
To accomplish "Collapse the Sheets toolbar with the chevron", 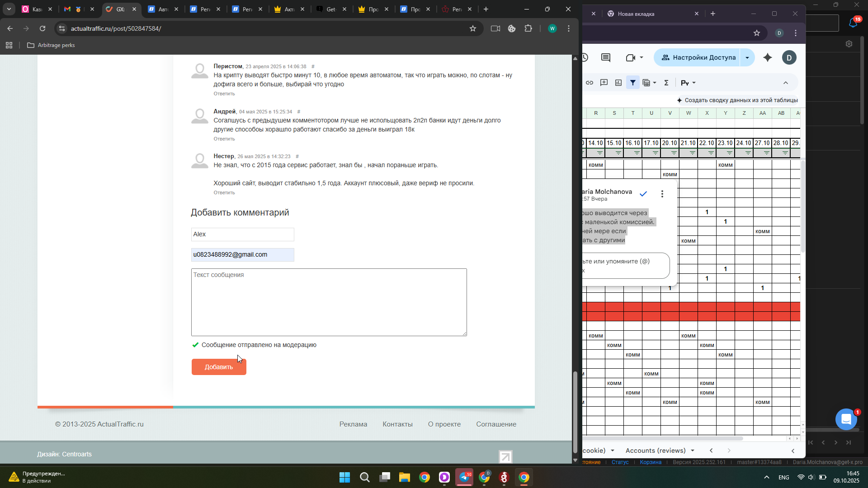I will click(786, 83).
